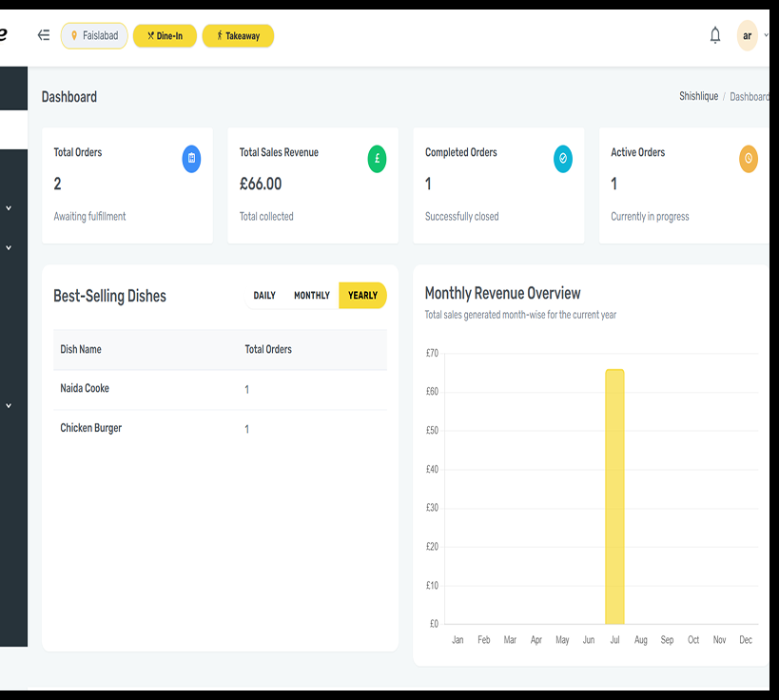Select the Yearly tab
Screen dimensions: 779x700
point(362,296)
